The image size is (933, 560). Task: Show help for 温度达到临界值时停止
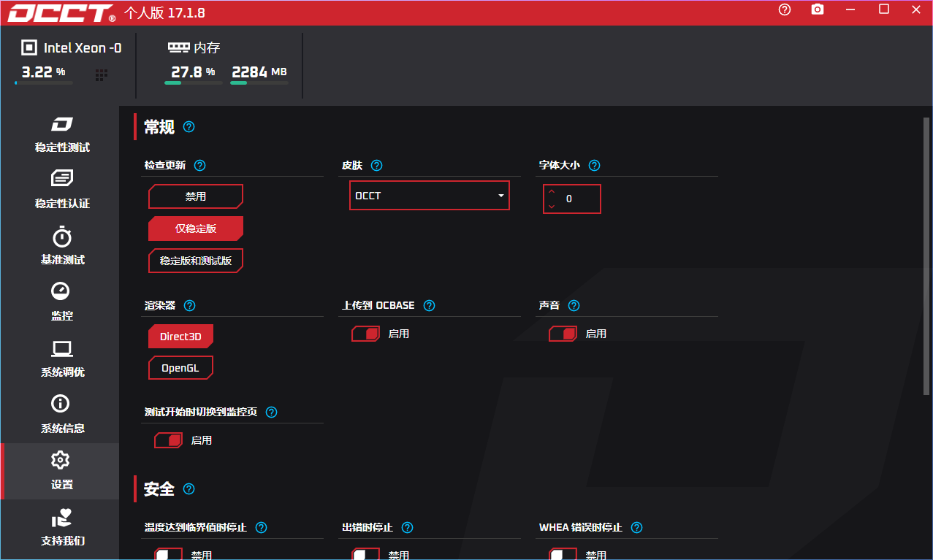pos(261,528)
